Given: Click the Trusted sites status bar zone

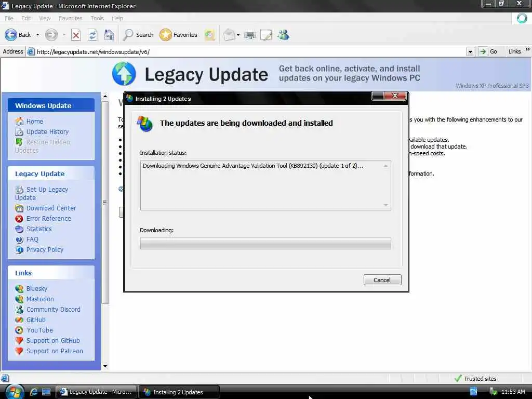Looking at the screenshot, I should [475, 378].
